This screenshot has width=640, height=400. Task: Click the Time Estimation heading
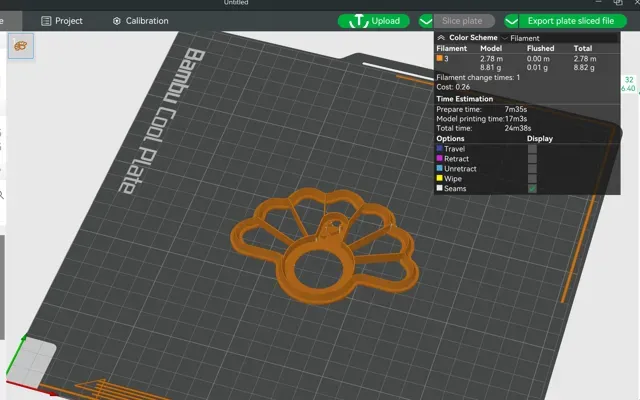coord(464,99)
